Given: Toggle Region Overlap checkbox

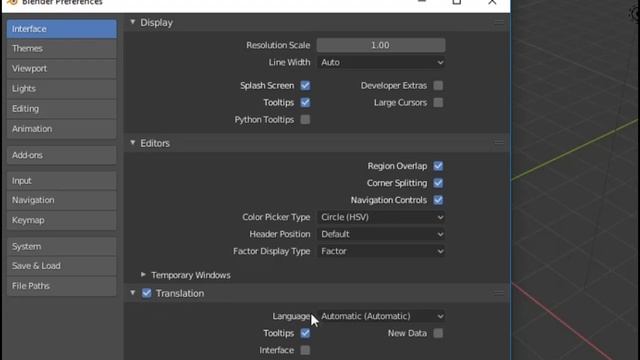Looking at the screenshot, I should pyautogui.click(x=438, y=166).
